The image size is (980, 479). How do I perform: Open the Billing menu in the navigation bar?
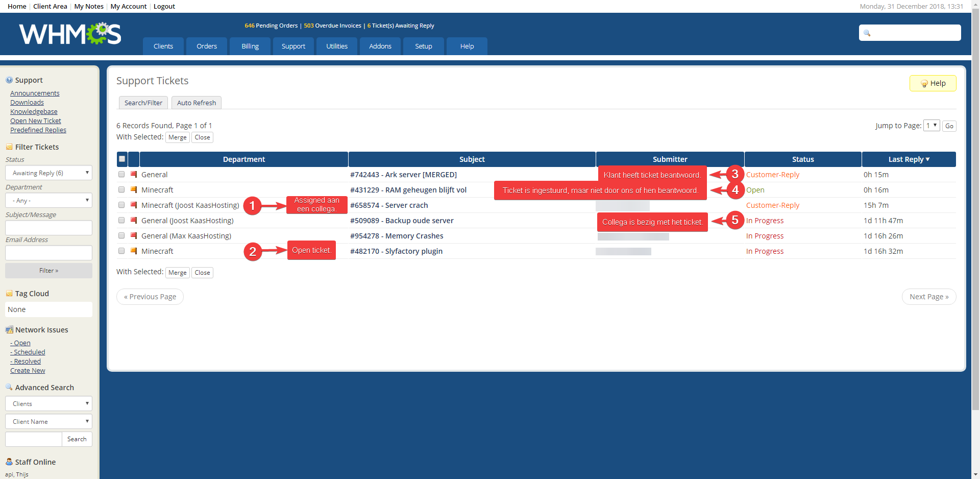[250, 46]
